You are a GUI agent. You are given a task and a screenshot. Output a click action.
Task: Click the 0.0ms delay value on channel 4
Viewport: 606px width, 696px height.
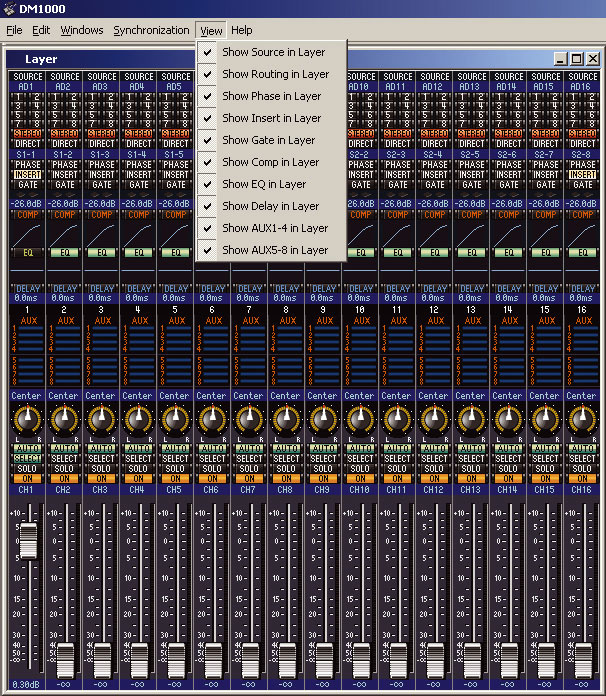[138, 298]
